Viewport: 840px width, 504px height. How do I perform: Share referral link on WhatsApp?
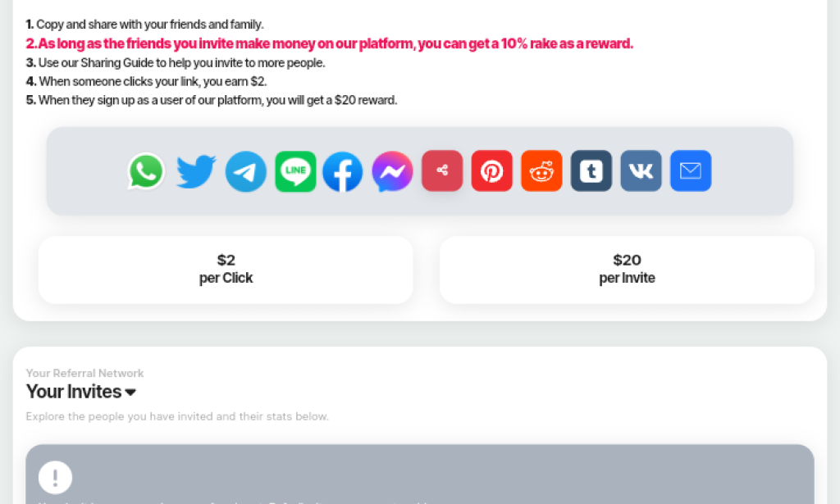(x=146, y=171)
